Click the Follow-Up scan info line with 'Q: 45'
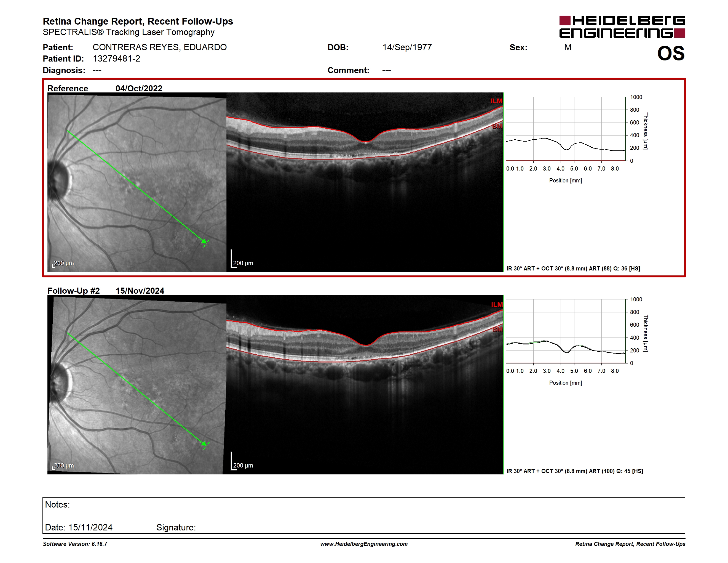This screenshot has height=563, width=728. pos(575,471)
